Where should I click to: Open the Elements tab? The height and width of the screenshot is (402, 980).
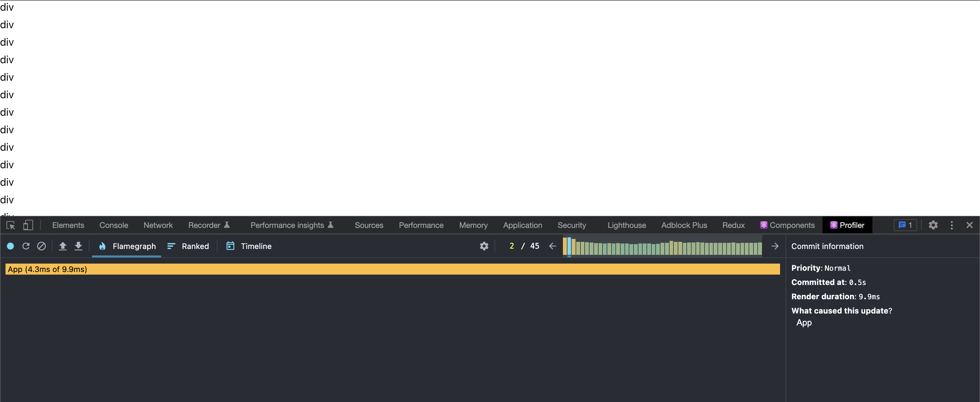(68, 225)
